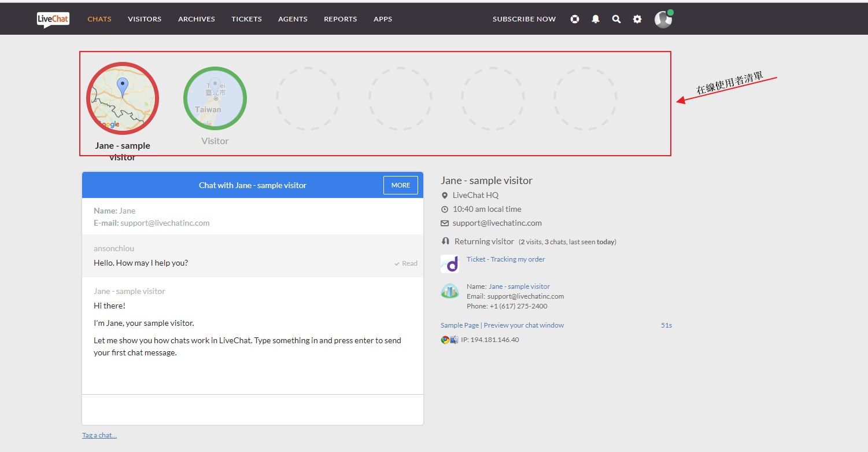Go to the Tickets section
The width and height of the screenshot is (868, 452).
click(x=246, y=19)
